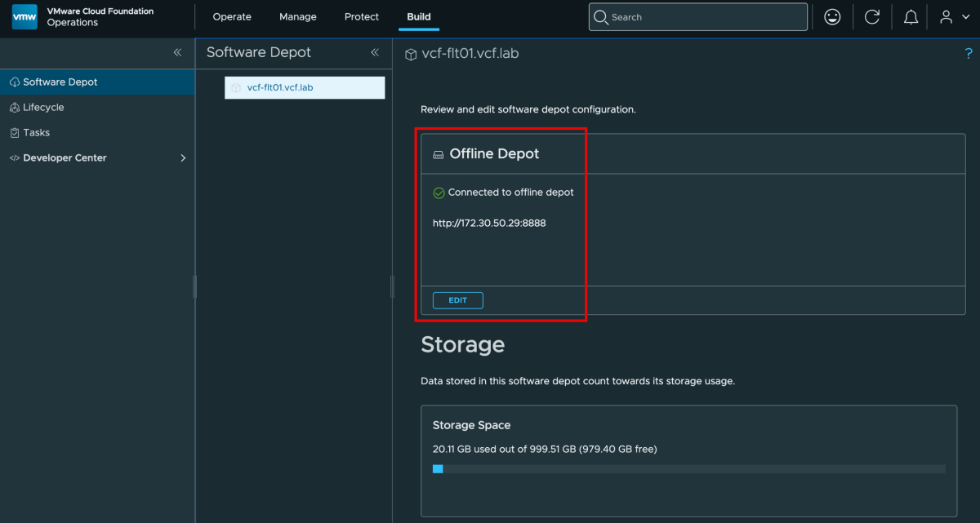Click the green connected status checkmark
The image size is (980, 523).
point(439,193)
